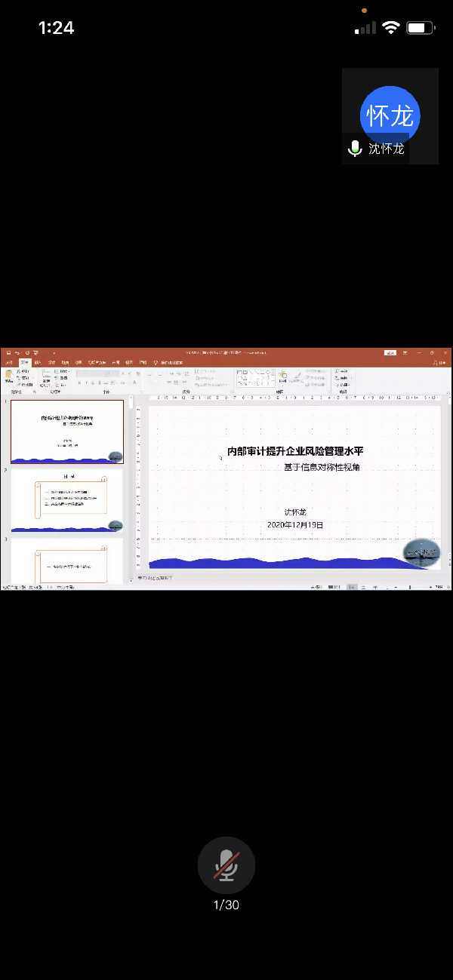Click the 登录 sign-in button in PowerPoint

point(390,352)
